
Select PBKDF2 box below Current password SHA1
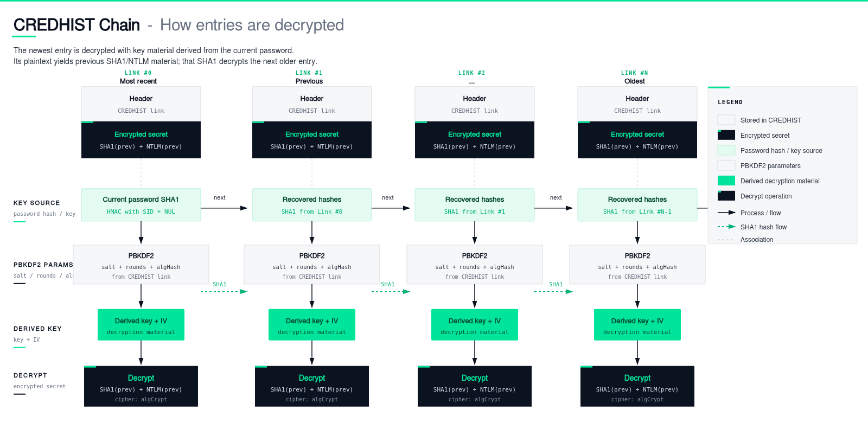pos(141,265)
